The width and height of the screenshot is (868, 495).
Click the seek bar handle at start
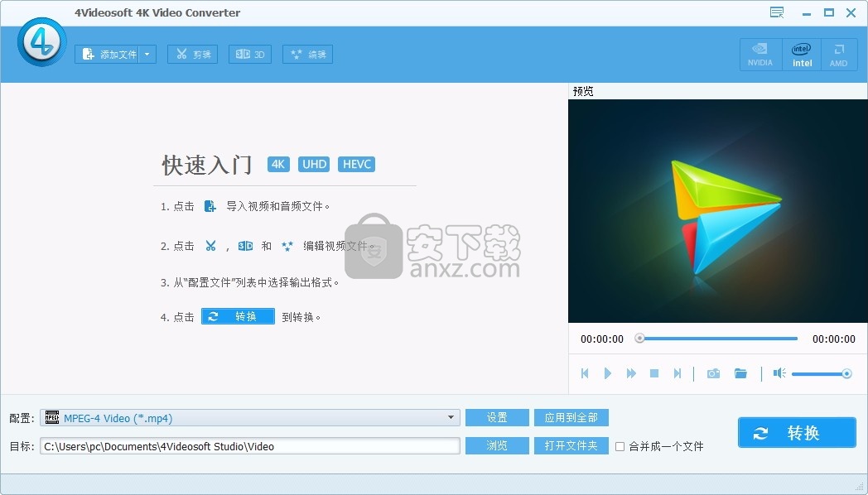click(x=639, y=338)
